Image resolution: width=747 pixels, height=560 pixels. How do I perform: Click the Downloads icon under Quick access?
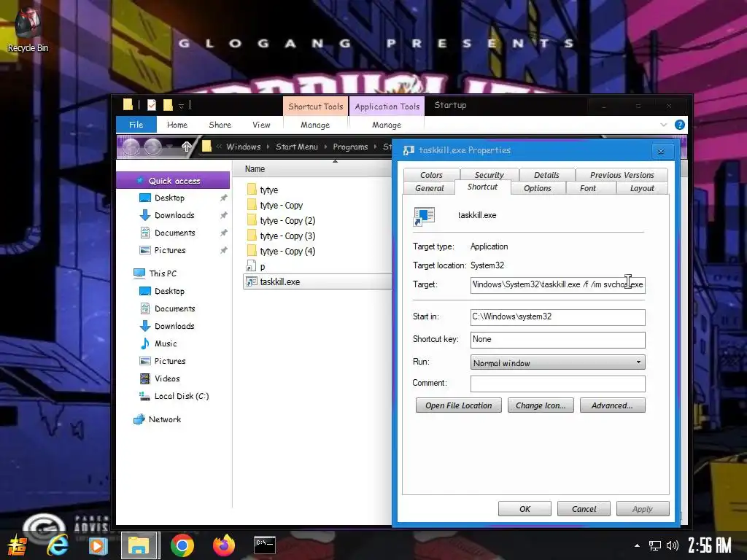coord(145,215)
